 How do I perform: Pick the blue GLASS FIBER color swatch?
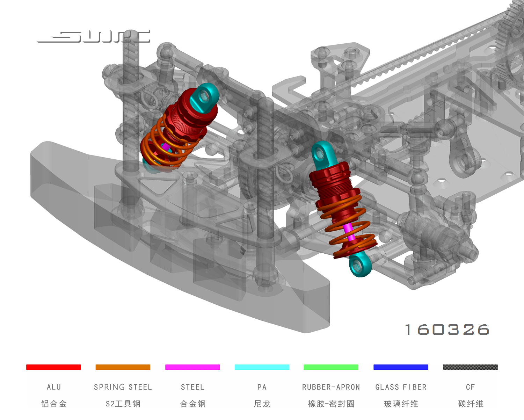401,367
